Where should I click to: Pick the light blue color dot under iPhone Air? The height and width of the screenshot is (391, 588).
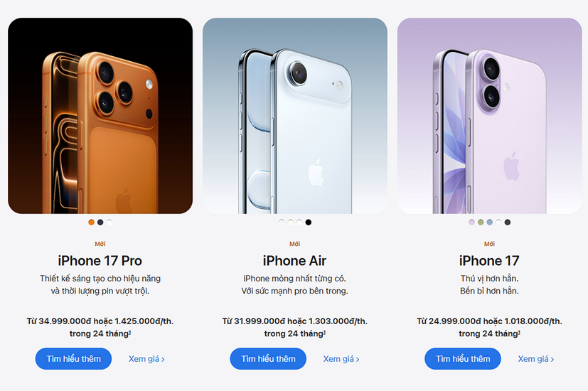coord(282,223)
